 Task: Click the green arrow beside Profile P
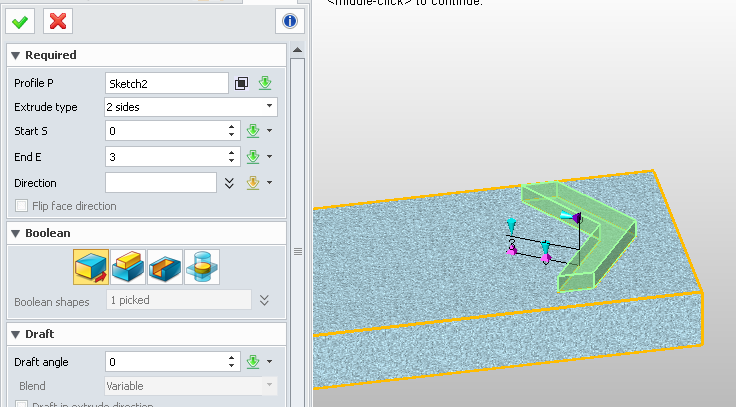[265, 83]
